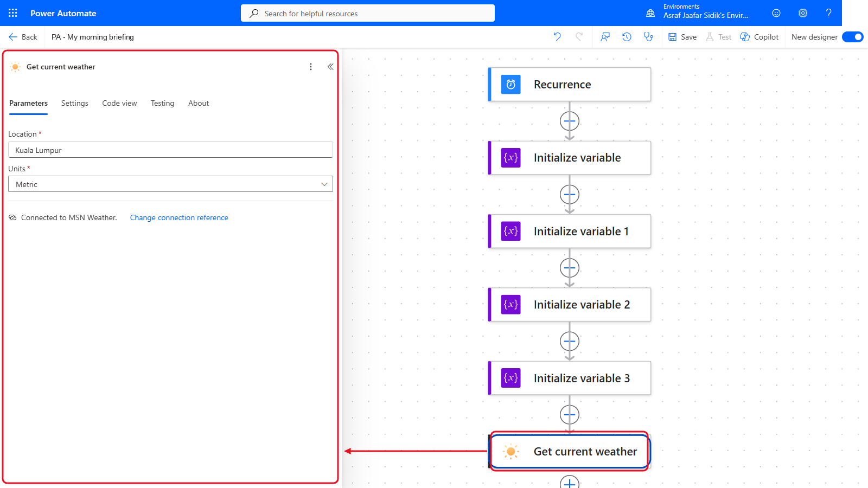Image resolution: width=868 pixels, height=488 pixels.
Task: Click the flow title PA - My morning briefing
Action: pyautogui.click(x=93, y=37)
